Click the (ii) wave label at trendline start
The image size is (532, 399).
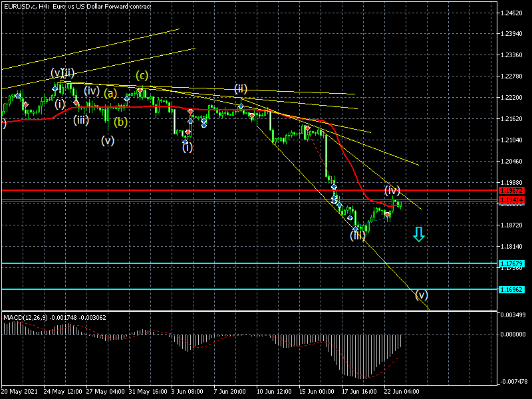tap(241, 88)
